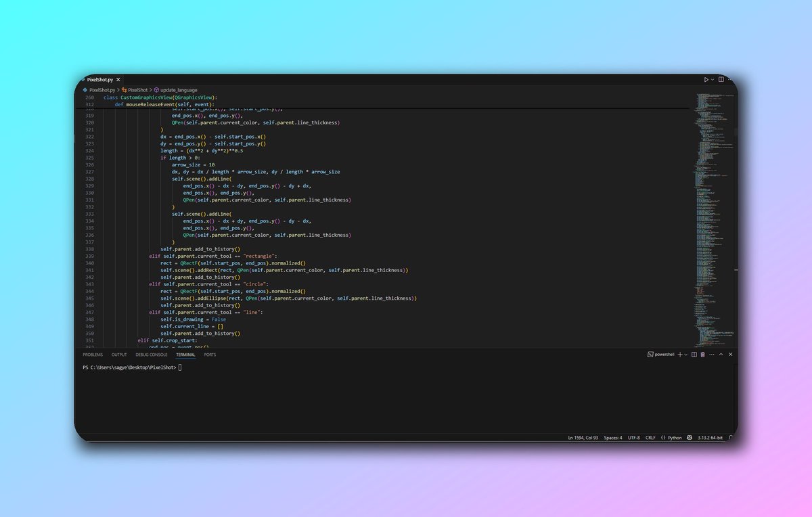812x517 pixels.
Task: Click sticky header def mouseReleaseEvent line
Action: tap(164, 105)
